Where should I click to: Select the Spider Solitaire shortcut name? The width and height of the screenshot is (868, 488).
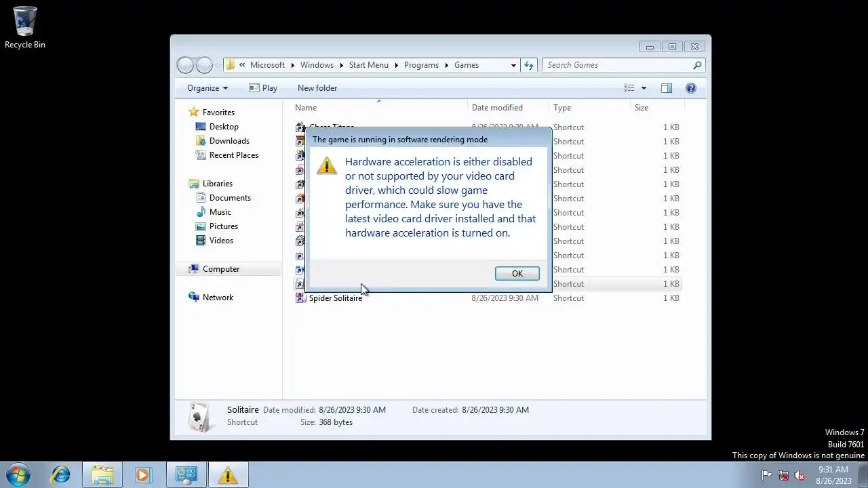[336, 298]
